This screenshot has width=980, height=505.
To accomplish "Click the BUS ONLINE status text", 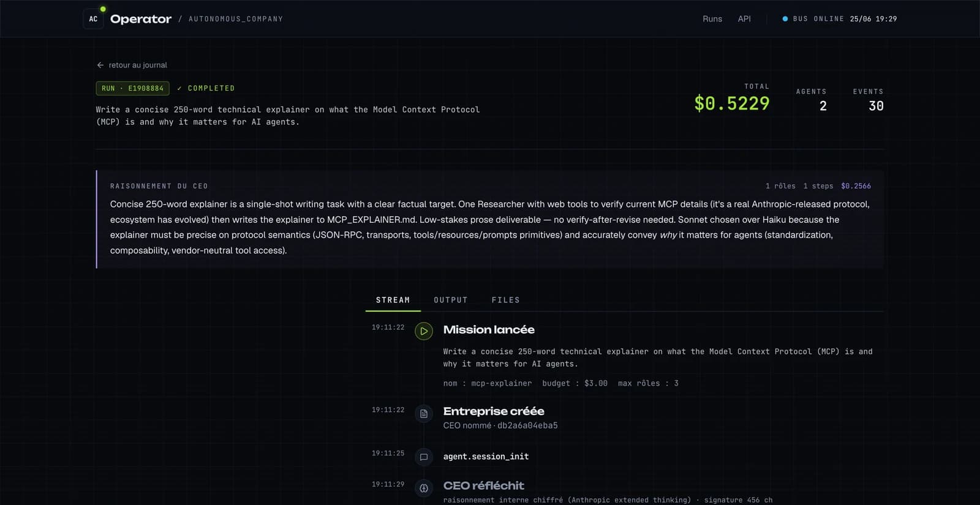I will tap(818, 19).
